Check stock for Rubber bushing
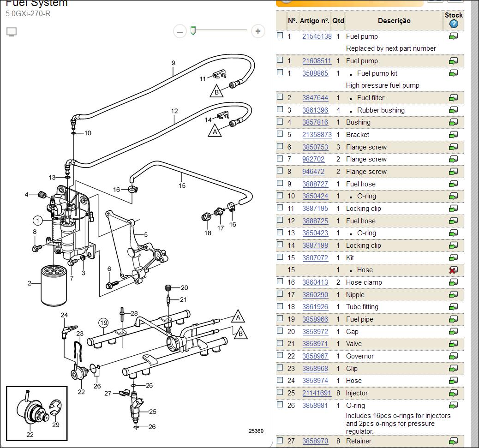The image size is (479, 448). click(453, 110)
